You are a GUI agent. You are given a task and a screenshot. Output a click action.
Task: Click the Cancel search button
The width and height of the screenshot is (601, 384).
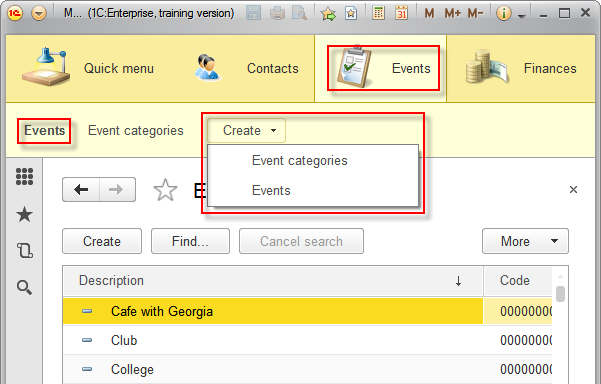coord(301,241)
